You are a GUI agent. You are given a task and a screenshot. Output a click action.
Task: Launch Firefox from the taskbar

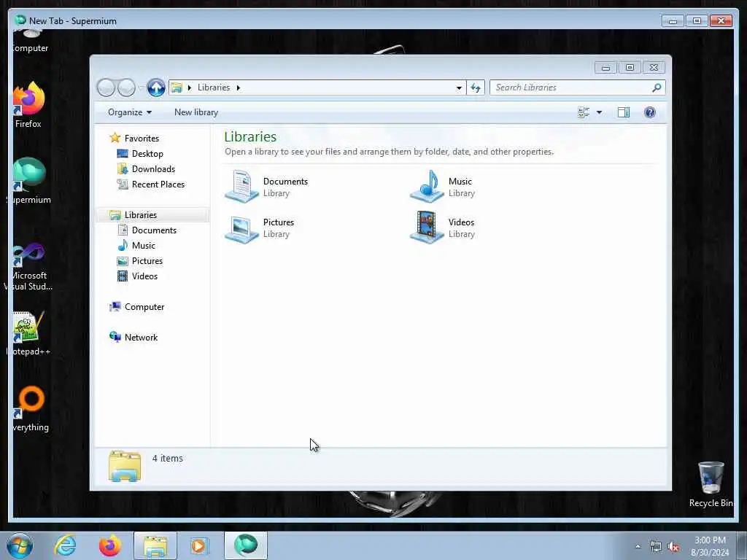tap(110, 545)
